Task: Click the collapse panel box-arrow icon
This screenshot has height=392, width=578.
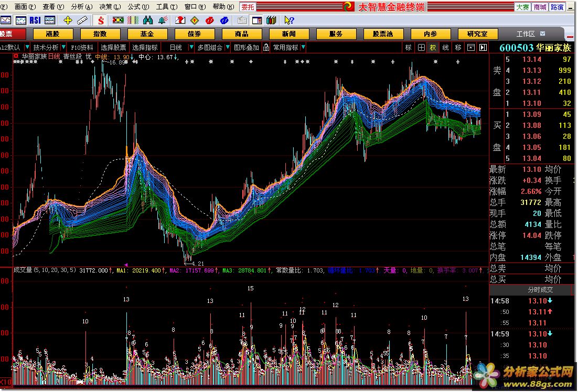Action: [470, 48]
